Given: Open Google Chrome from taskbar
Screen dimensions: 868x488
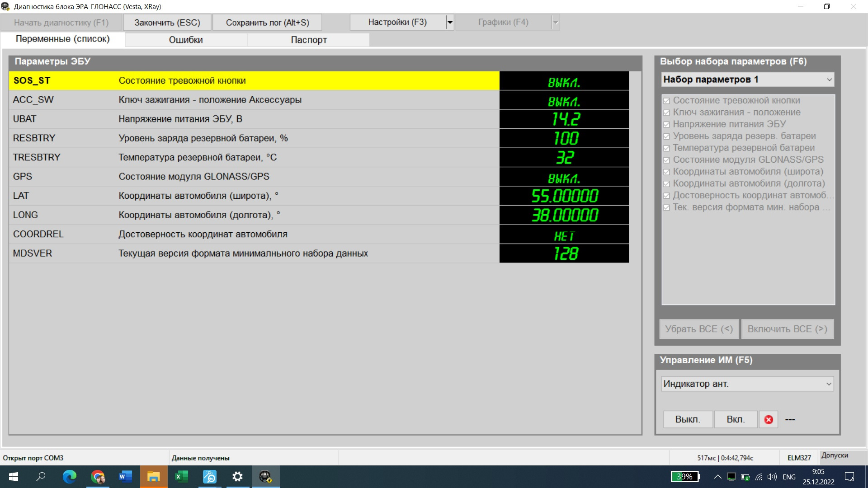Looking at the screenshot, I should coord(98,477).
